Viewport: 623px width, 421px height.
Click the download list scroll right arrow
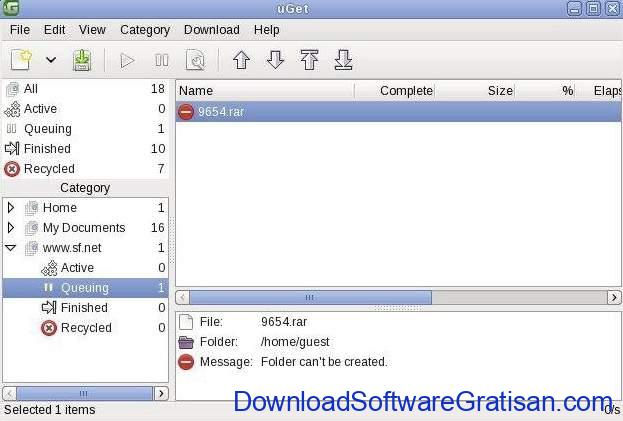614,297
